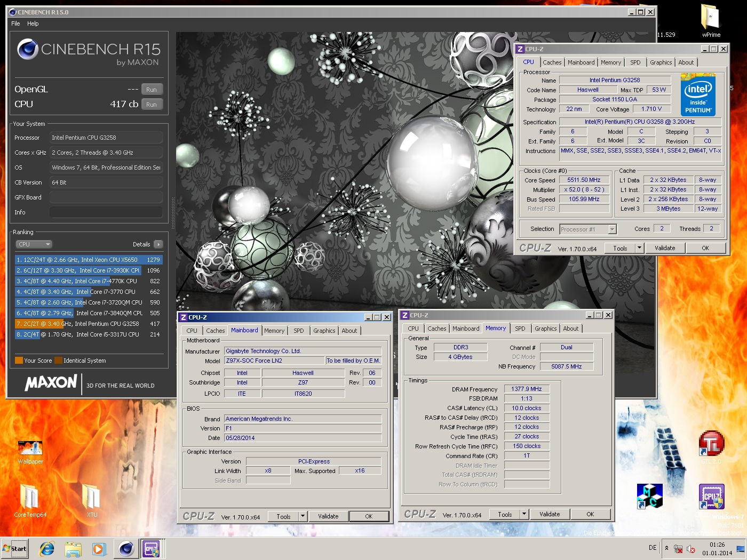
Task: Open About tab in CPU-Z CPU window
Action: click(x=686, y=62)
